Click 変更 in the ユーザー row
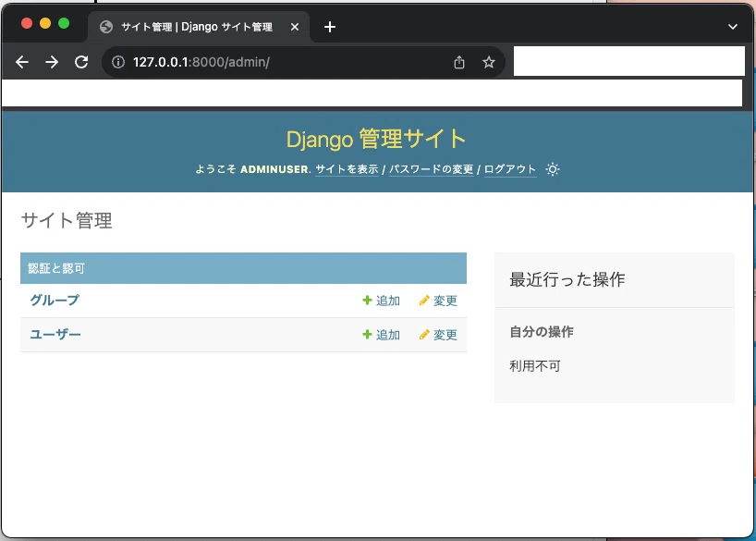 click(x=445, y=335)
